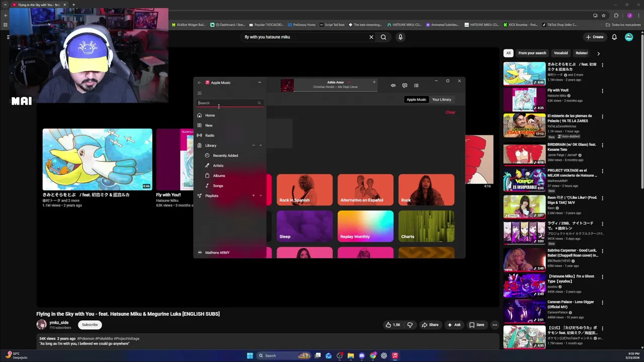Image resolution: width=644 pixels, height=362 pixels.
Task: Open options for Fly with You!! video
Action: (x=602, y=91)
